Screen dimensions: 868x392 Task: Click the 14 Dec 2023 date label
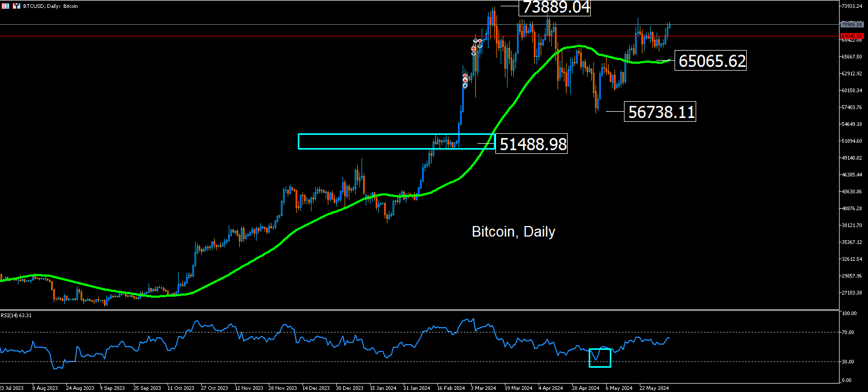[316, 388]
